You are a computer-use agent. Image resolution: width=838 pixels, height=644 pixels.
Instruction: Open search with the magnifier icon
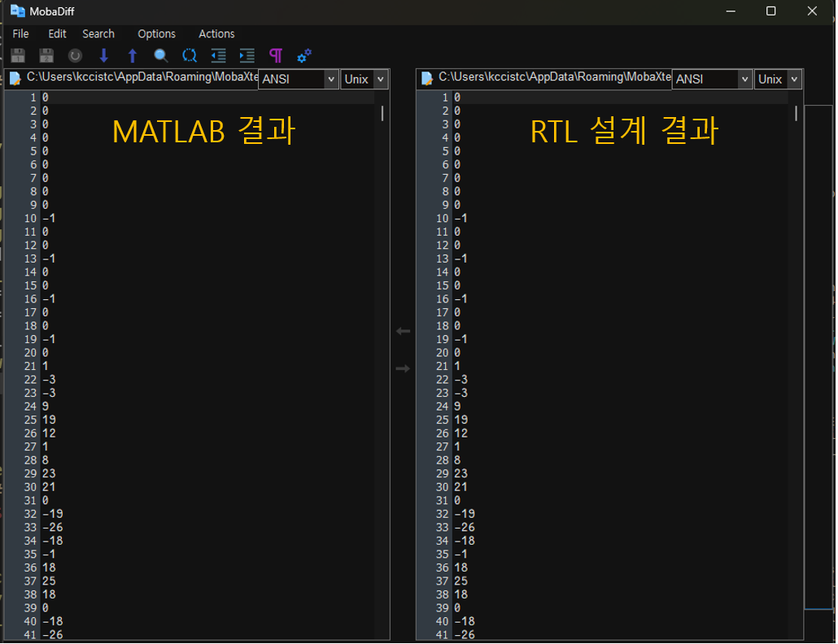(x=161, y=56)
